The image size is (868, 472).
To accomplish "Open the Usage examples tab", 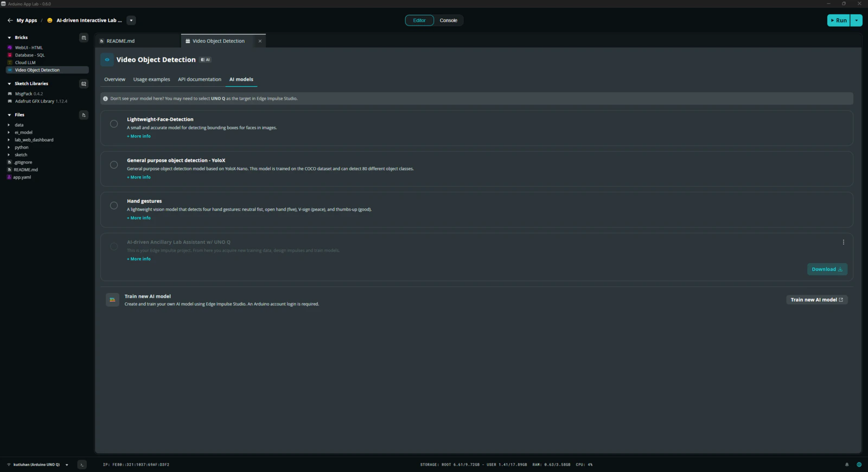I will pyautogui.click(x=151, y=79).
